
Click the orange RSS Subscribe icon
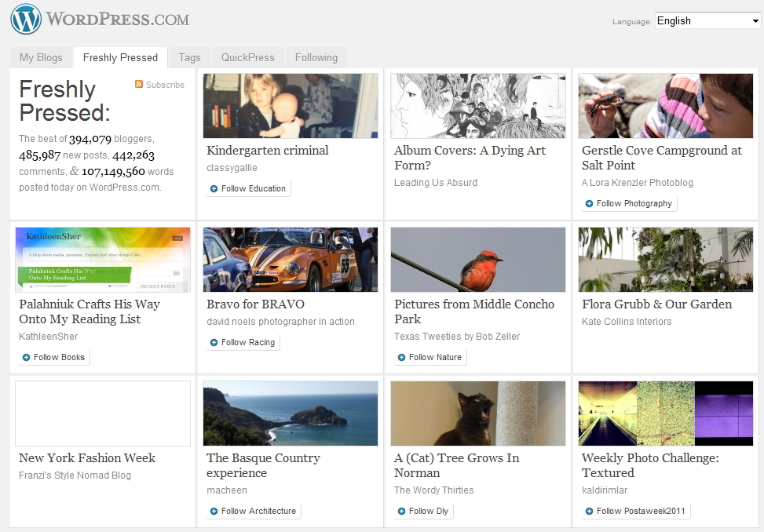[x=139, y=85]
